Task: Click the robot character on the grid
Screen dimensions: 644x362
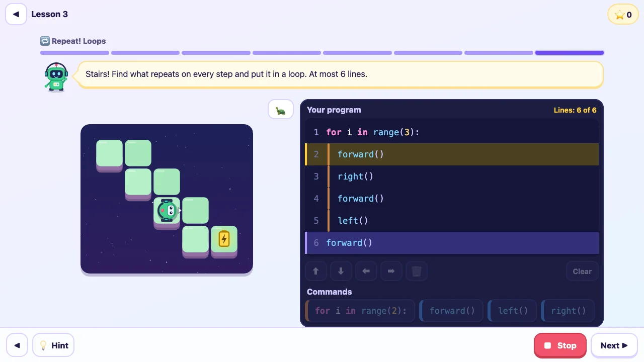Action: click(x=167, y=211)
